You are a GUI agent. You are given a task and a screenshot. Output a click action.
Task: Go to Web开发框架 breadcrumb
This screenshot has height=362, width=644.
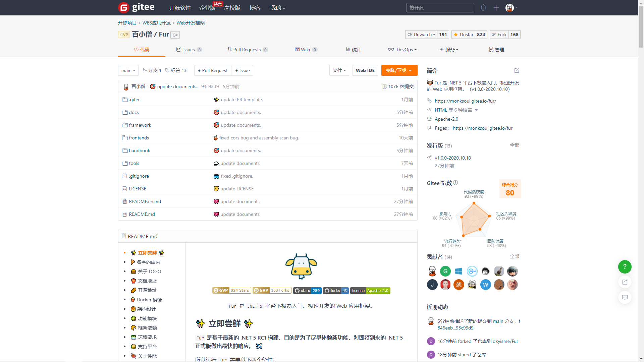[x=191, y=23]
